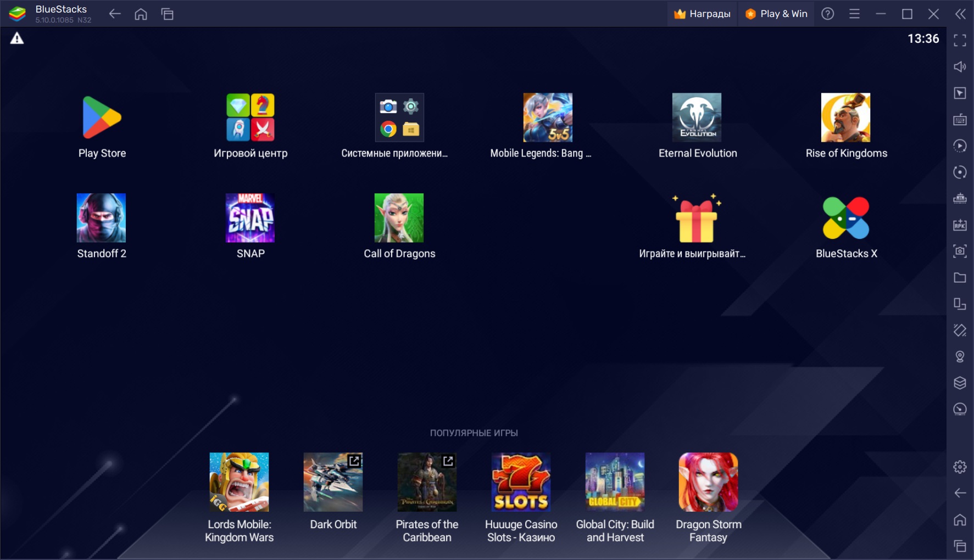Open the Play Store app

[x=102, y=117]
